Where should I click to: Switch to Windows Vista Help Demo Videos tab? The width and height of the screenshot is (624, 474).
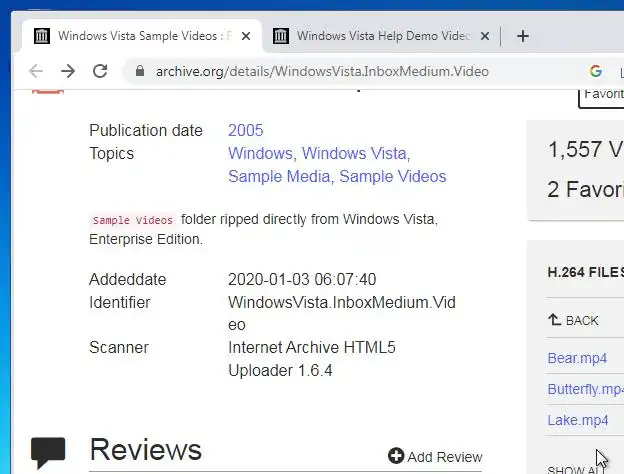click(380, 36)
